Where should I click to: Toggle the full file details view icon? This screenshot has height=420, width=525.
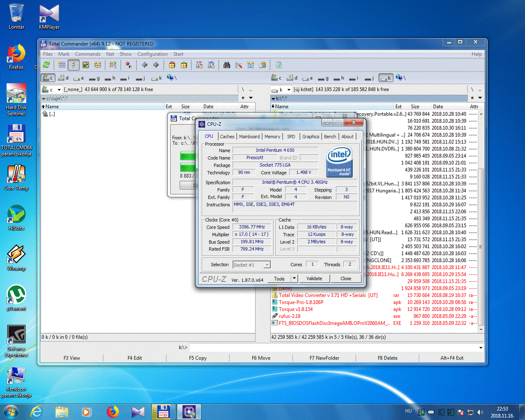tap(74, 65)
